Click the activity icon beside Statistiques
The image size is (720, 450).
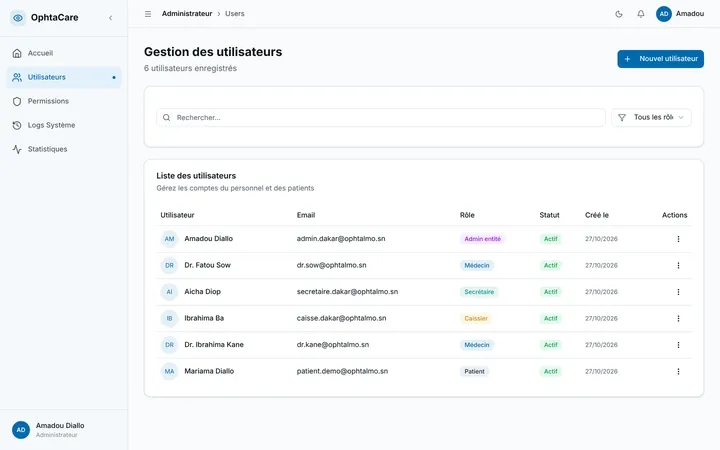[x=17, y=149]
